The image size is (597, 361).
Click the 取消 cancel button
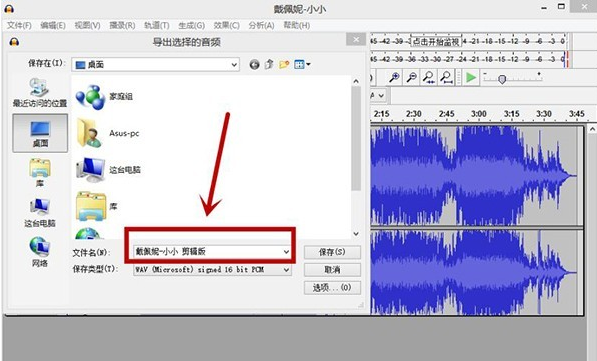(332, 270)
